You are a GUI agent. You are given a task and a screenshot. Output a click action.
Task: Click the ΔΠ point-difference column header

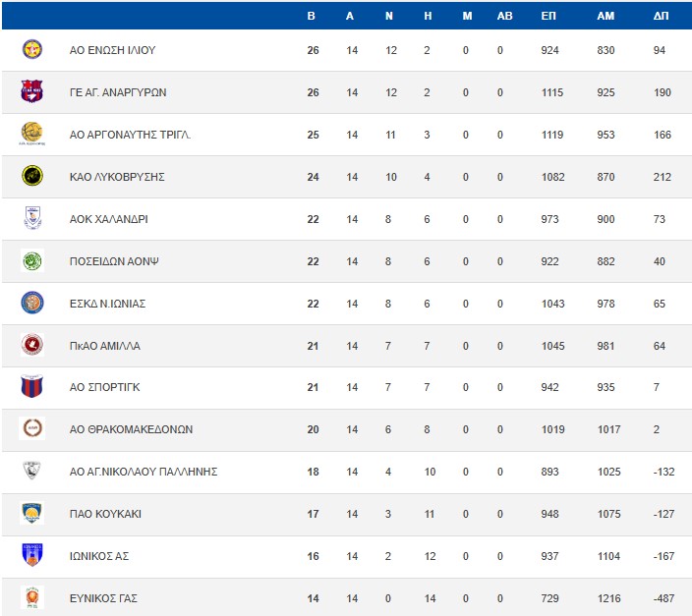point(662,16)
